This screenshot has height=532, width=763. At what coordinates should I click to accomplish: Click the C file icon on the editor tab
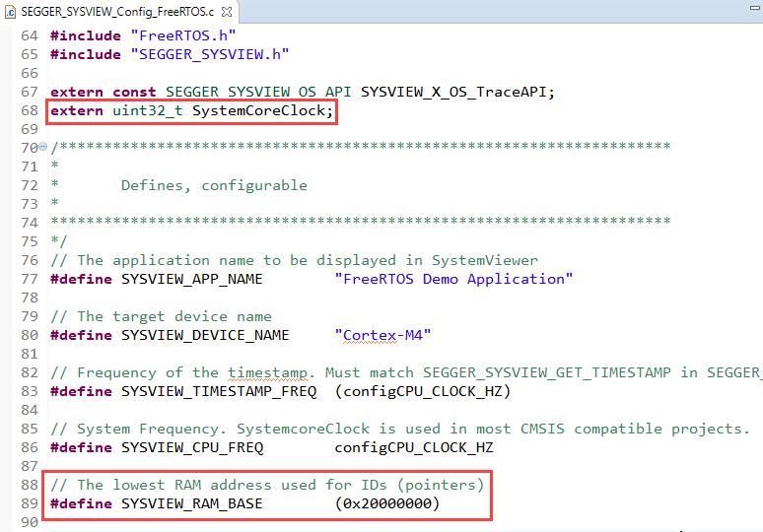(x=10, y=12)
